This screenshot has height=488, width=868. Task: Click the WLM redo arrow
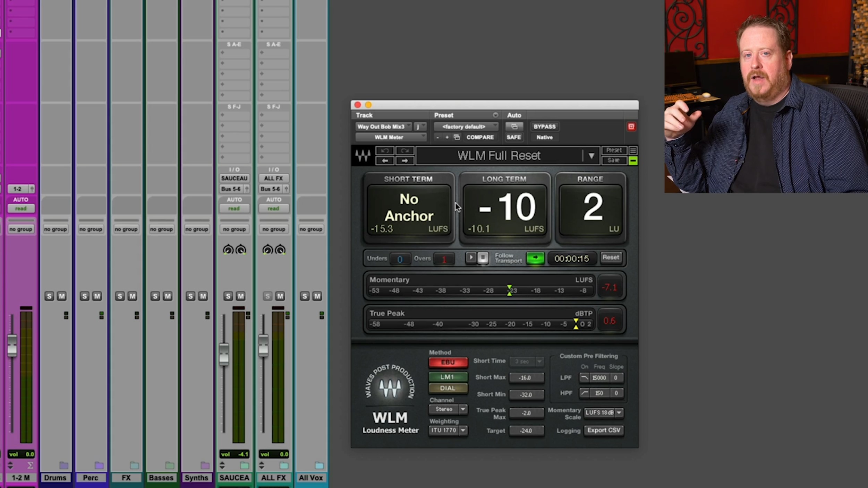coord(405,150)
